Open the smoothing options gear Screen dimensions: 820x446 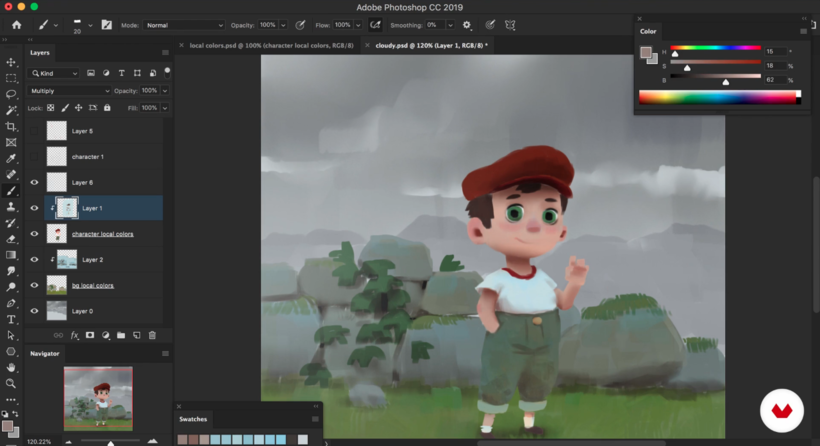(x=466, y=25)
